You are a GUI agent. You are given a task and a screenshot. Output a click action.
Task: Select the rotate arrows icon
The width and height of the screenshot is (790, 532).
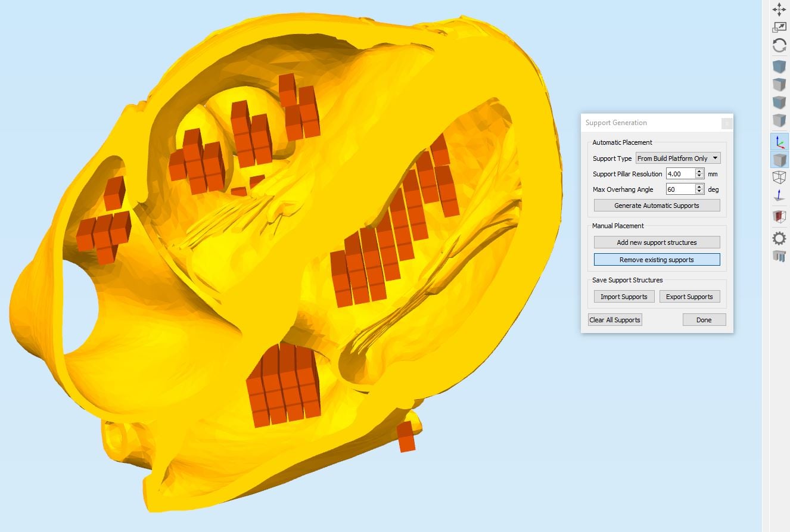(x=779, y=45)
